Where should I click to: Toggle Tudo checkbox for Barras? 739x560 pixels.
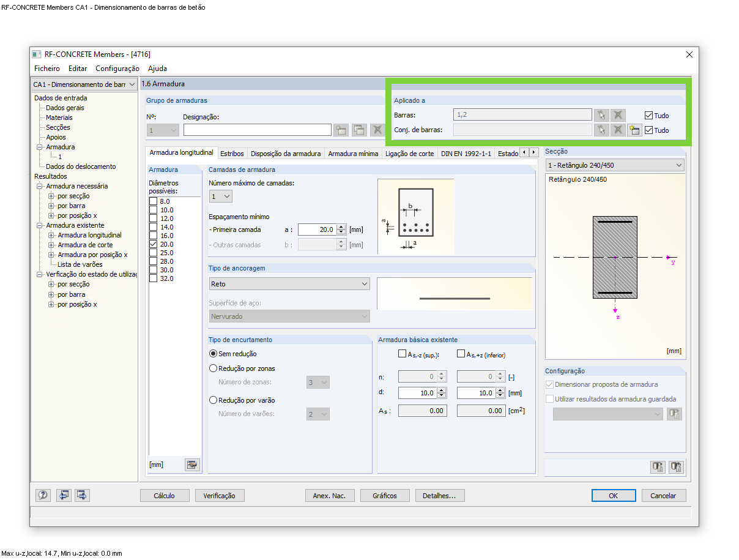click(x=649, y=115)
